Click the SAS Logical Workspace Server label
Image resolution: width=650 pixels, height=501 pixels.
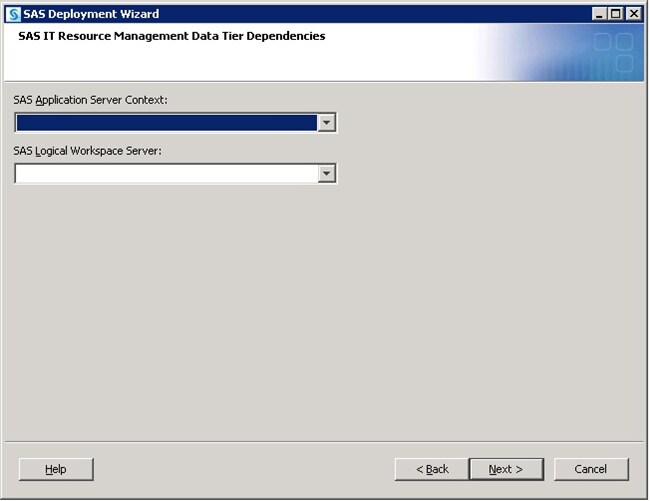[x=88, y=151]
